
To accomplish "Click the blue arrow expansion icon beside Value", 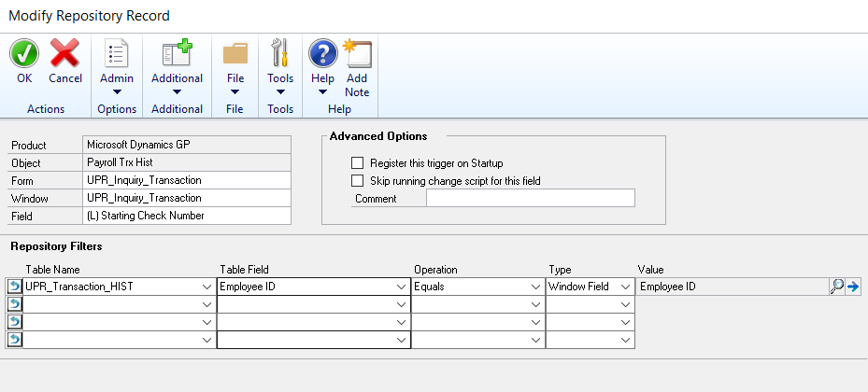I will pos(852,287).
